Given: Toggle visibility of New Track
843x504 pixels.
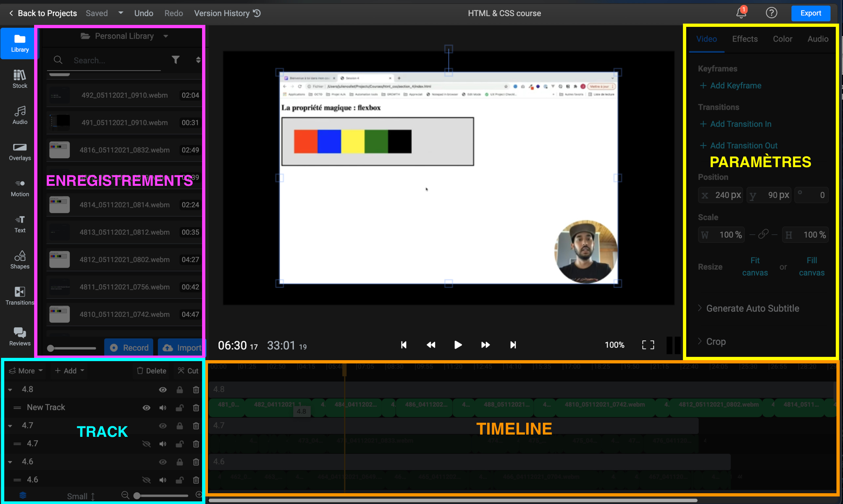Looking at the screenshot, I should click(x=146, y=408).
